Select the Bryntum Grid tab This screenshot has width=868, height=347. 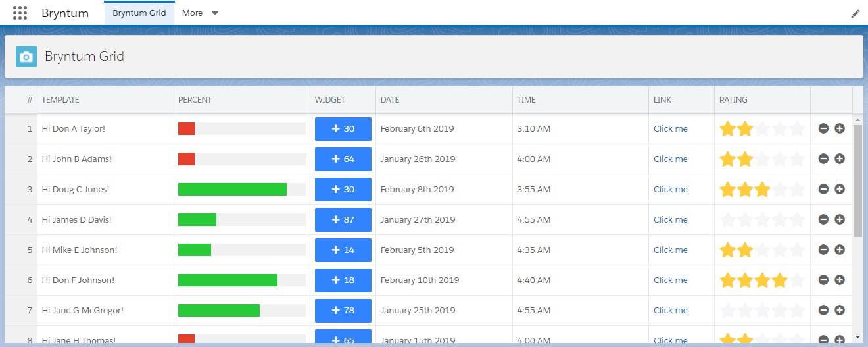[139, 13]
